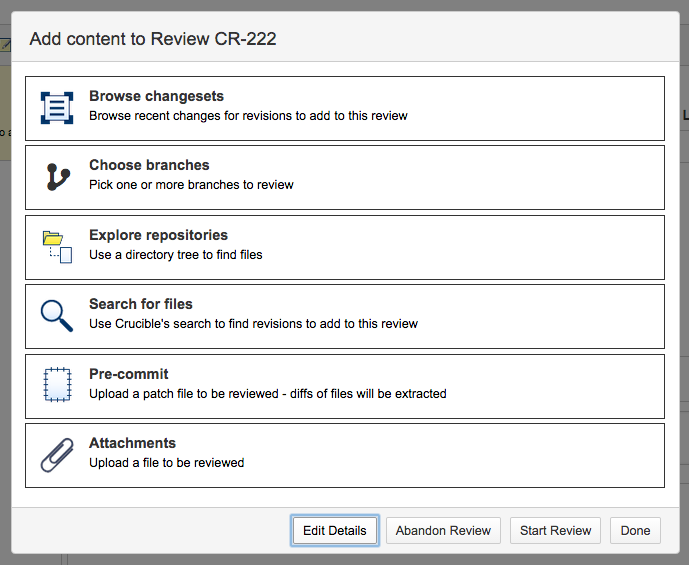Click the Browse changesets list icon
The image size is (689, 565).
click(x=57, y=108)
